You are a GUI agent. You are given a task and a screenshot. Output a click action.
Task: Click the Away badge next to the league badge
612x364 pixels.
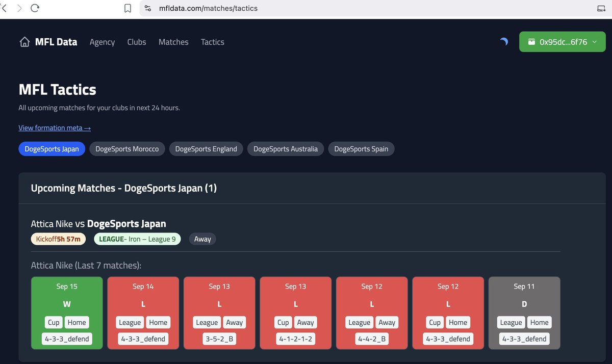coord(202,239)
